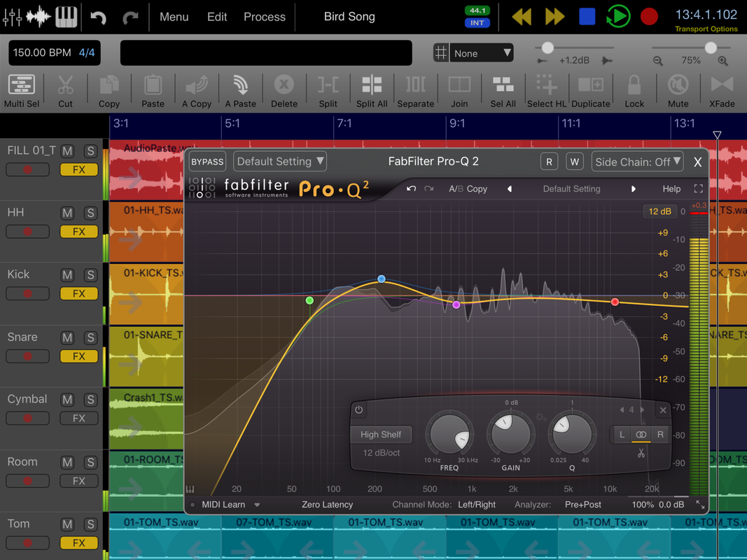Open the 12 dB display range dropdown
Image resolution: width=747 pixels, height=560 pixels.
click(x=659, y=211)
